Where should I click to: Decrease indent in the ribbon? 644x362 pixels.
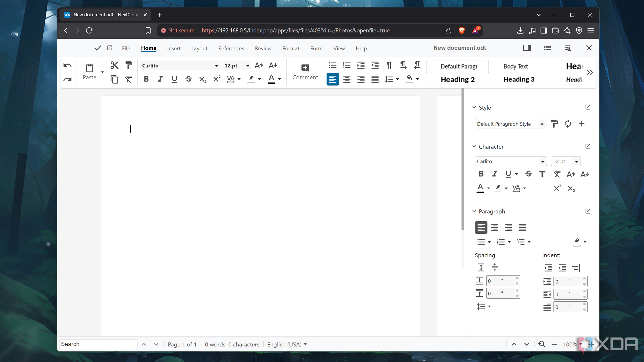tap(375, 66)
